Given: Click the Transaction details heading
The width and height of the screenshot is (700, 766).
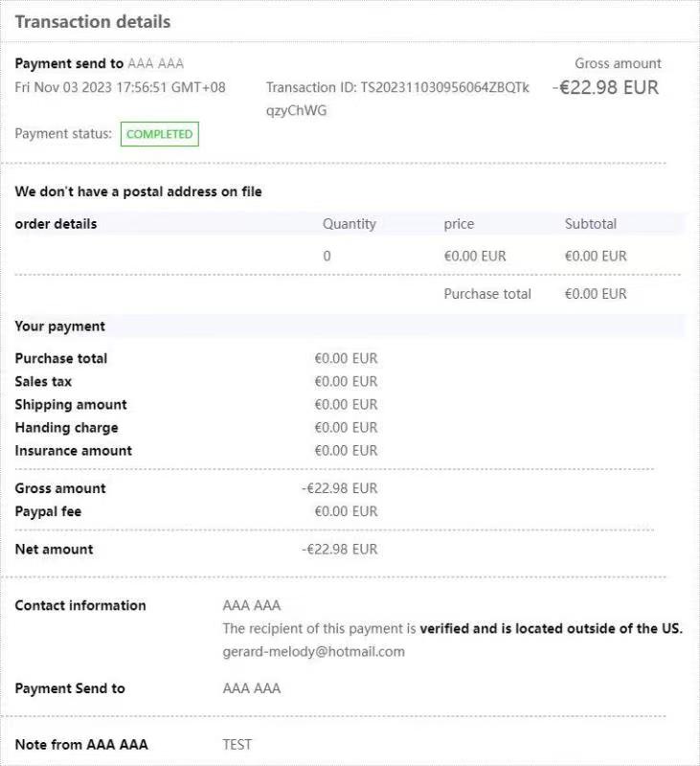Looking at the screenshot, I should tap(93, 21).
